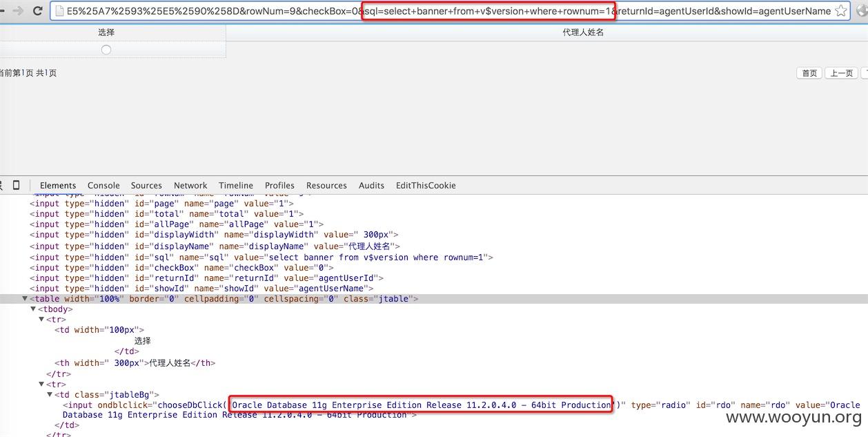Image resolution: width=868 pixels, height=437 pixels.
Task: Switch to the Elements tab
Action: coord(58,185)
